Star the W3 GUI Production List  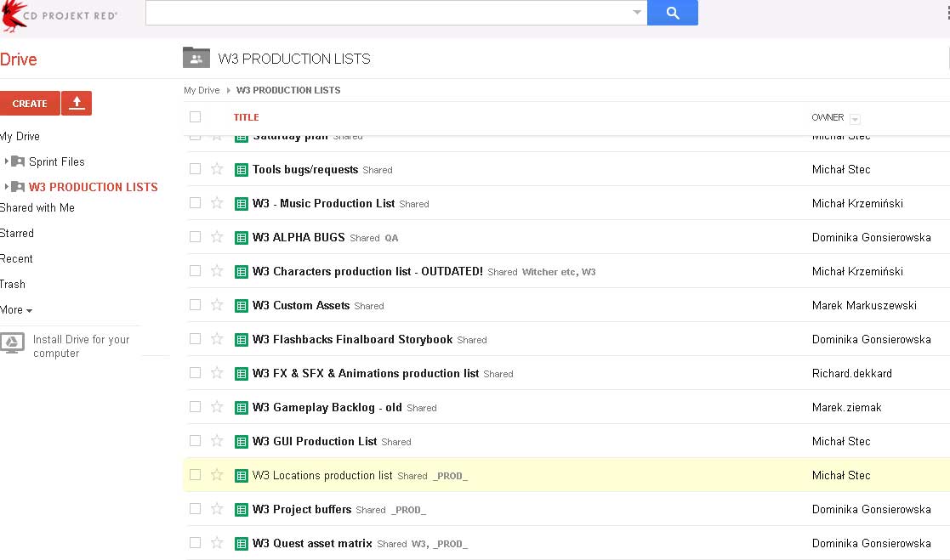[x=217, y=441]
